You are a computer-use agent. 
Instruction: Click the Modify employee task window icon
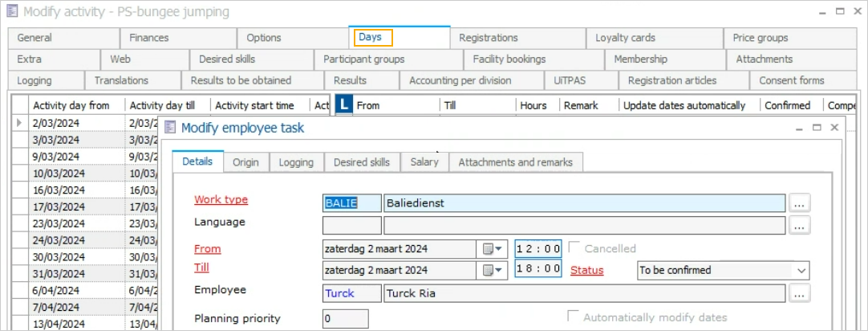(x=170, y=128)
